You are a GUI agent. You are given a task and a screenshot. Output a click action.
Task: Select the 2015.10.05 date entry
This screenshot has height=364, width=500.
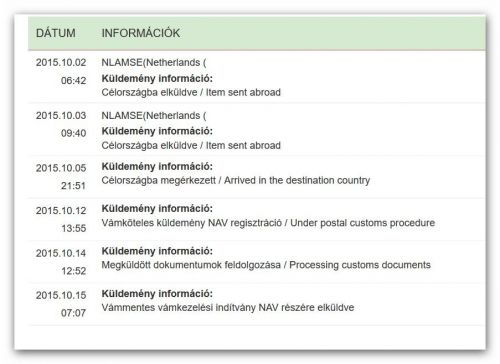tap(61, 168)
